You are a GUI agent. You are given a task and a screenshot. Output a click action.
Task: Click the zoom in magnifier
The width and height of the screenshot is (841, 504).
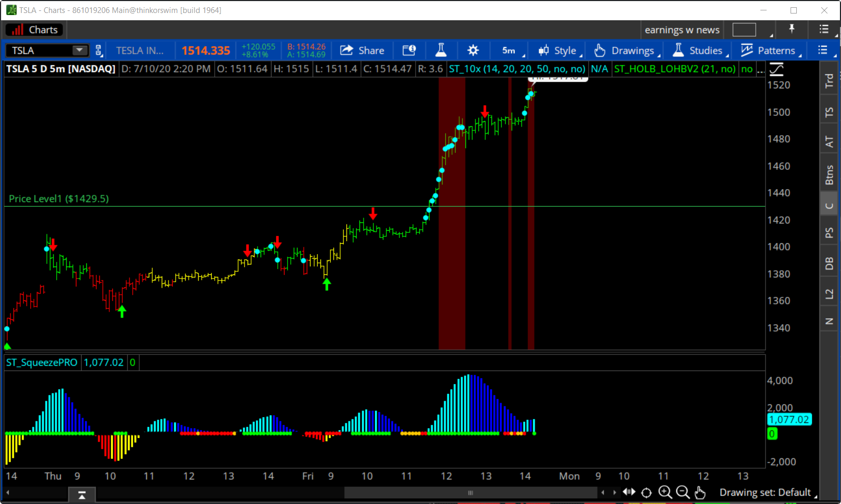[665, 492]
